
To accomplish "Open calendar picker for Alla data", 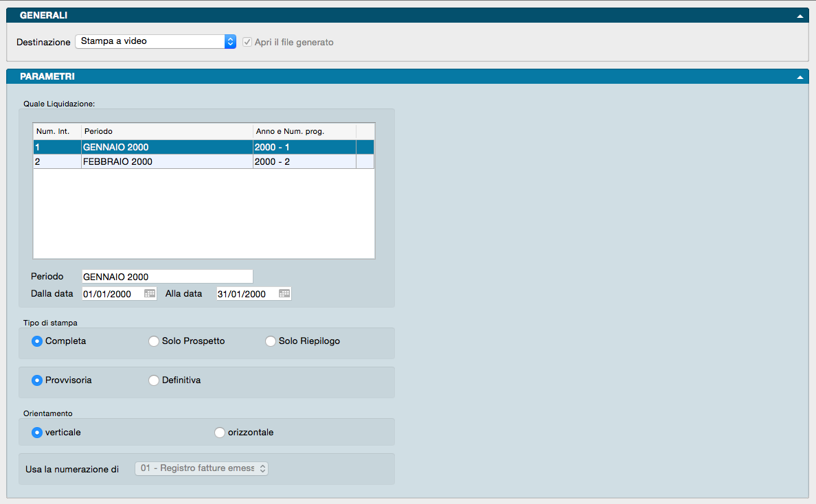I will click(x=284, y=294).
